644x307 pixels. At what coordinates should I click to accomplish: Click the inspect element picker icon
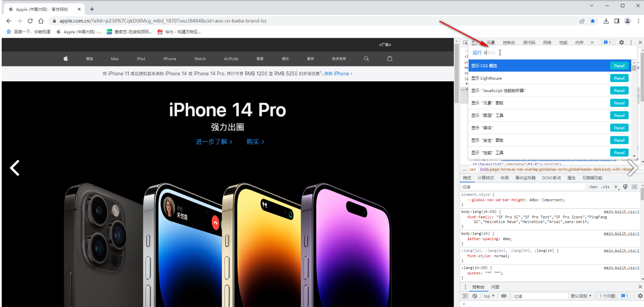tap(465, 43)
